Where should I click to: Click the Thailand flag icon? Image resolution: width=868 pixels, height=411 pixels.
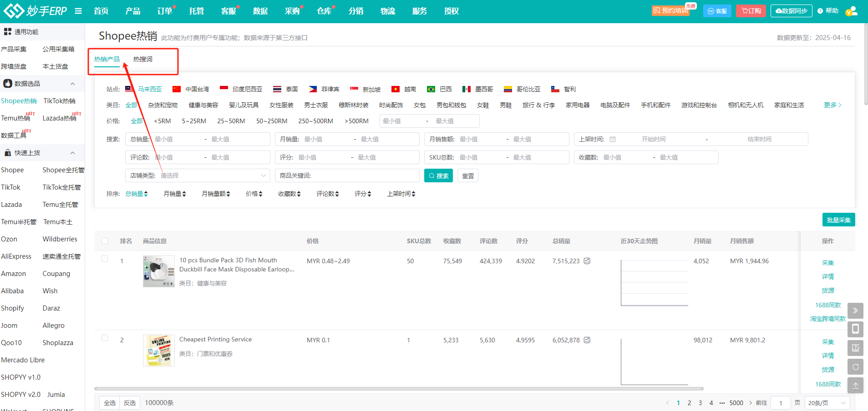tap(277, 89)
